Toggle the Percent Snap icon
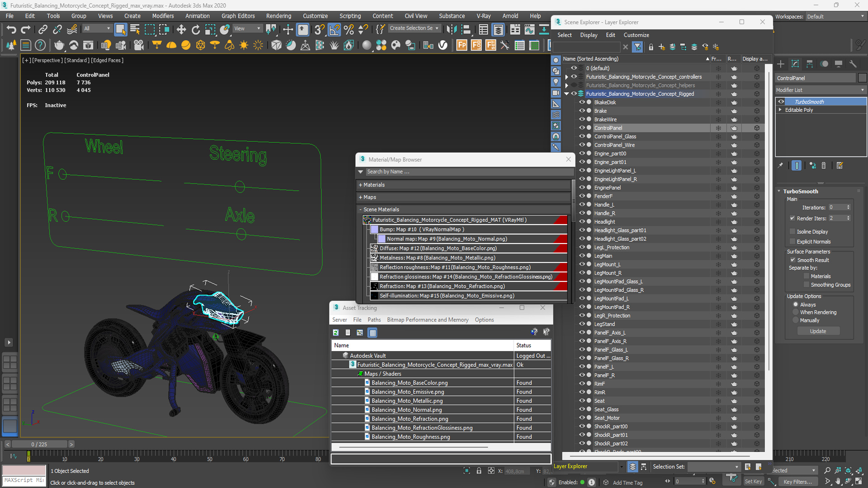This screenshot has width=868, height=488. tap(349, 30)
